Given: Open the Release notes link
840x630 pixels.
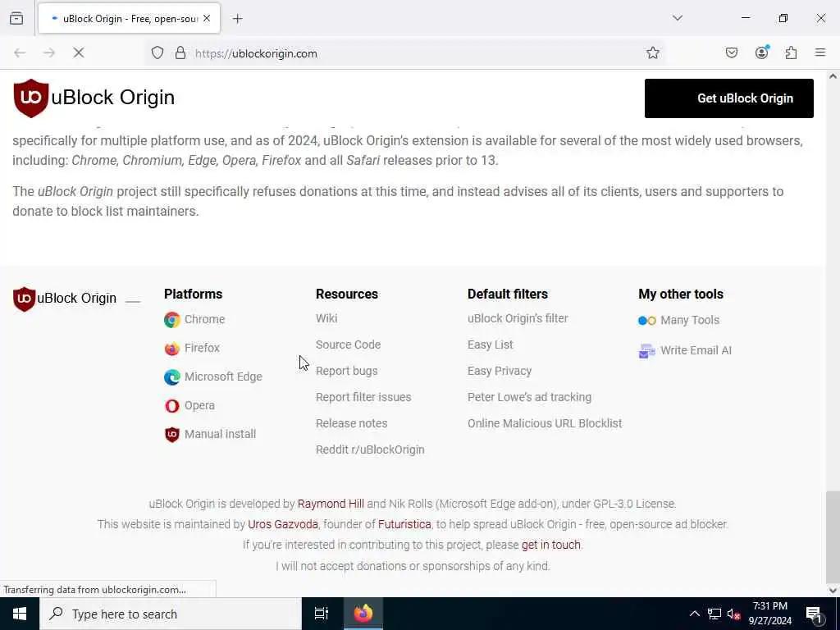Looking at the screenshot, I should pos(351,423).
